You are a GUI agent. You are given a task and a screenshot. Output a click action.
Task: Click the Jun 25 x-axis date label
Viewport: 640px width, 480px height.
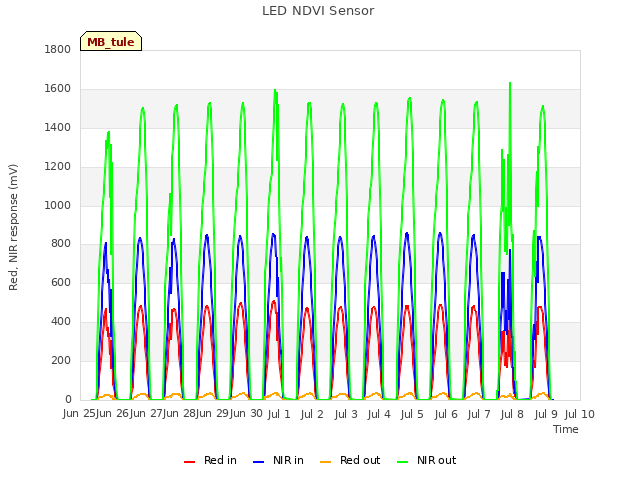click(79, 414)
